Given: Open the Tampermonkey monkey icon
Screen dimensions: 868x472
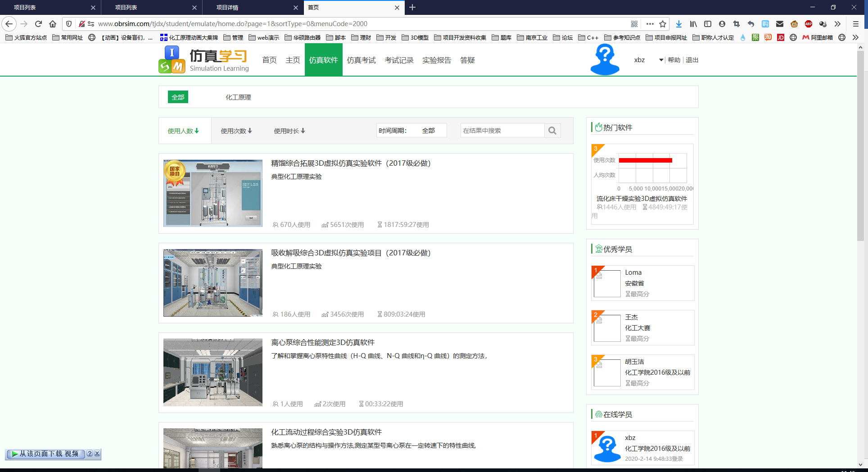Looking at the screenshot, I should pyautogui.click(x=794, y=24).
